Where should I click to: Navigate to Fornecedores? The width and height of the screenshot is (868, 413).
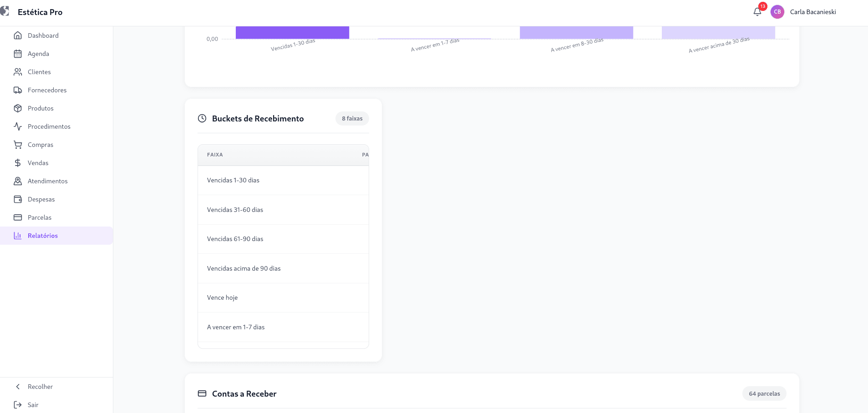click(x=56, y=90)
